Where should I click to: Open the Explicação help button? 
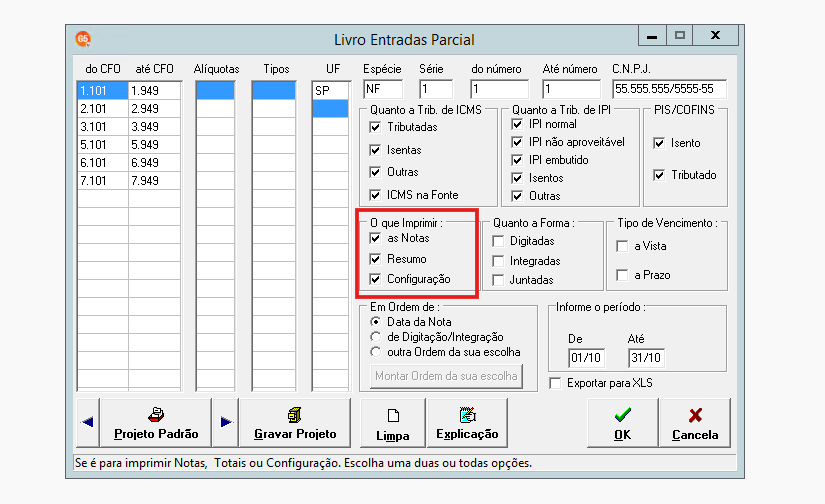(467, 422)
